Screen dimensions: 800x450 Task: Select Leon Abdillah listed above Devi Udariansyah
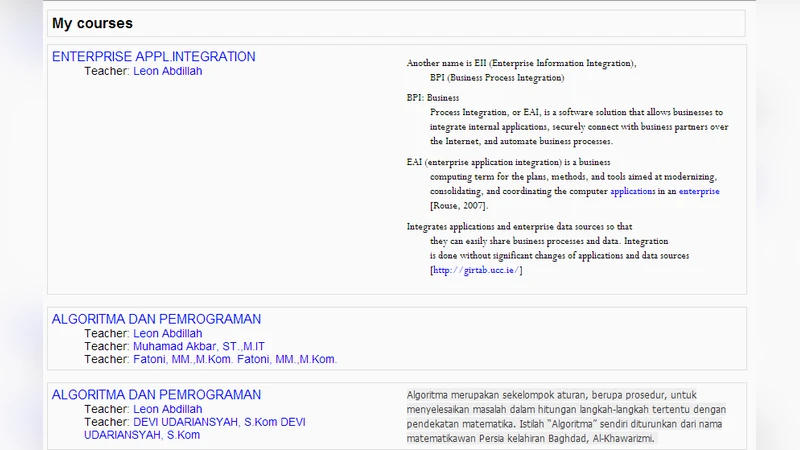coord(167,410)
